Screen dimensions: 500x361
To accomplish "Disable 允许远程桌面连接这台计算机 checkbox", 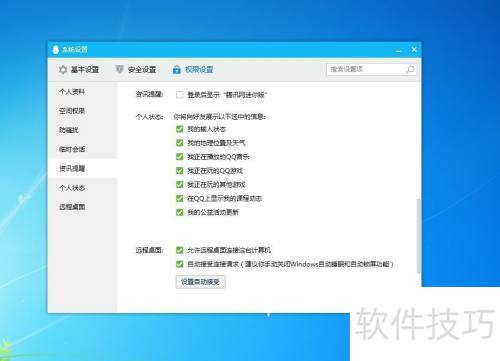I will tap(180, 250).
